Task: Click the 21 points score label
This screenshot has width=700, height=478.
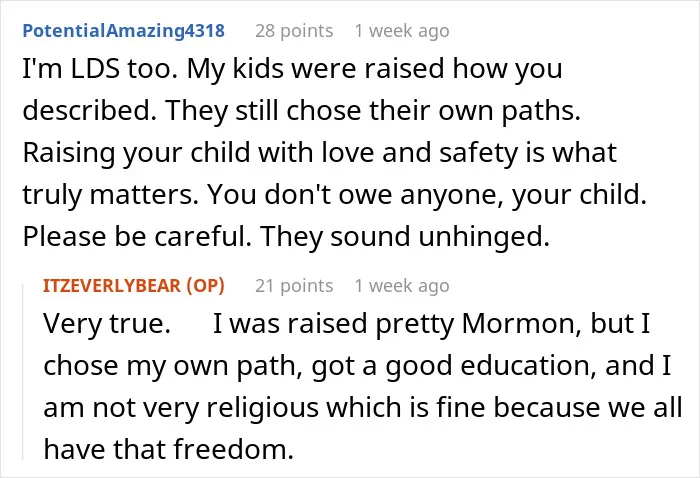Action: click(x=294, y=286)
